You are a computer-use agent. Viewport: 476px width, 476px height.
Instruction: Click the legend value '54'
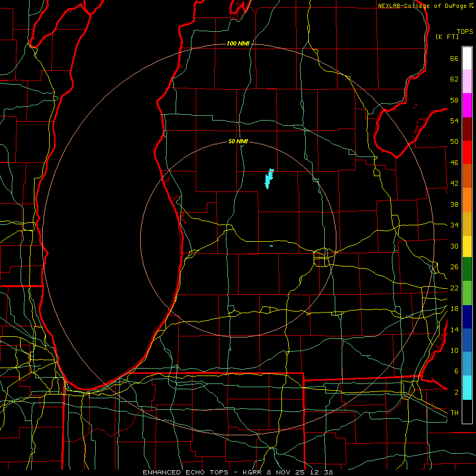click(x=454, y=121)
